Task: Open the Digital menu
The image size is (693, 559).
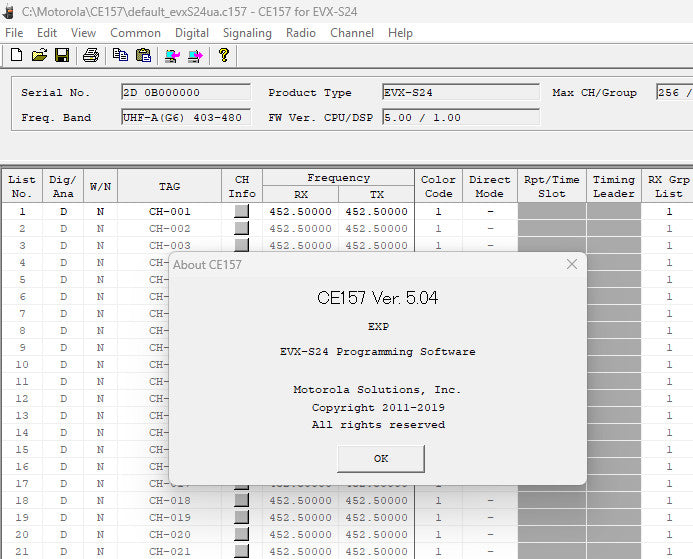Action: point(192,33)
